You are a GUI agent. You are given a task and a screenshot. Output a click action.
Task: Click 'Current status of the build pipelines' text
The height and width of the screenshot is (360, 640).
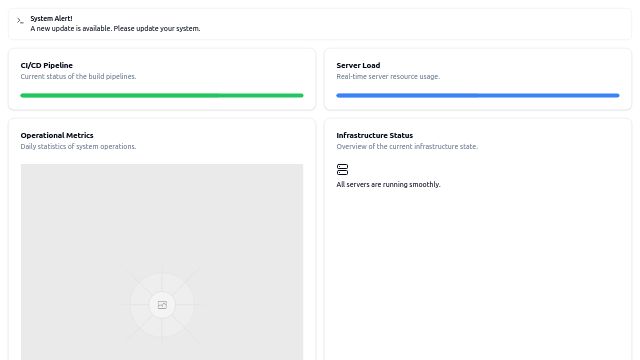(x=78, y=76)
